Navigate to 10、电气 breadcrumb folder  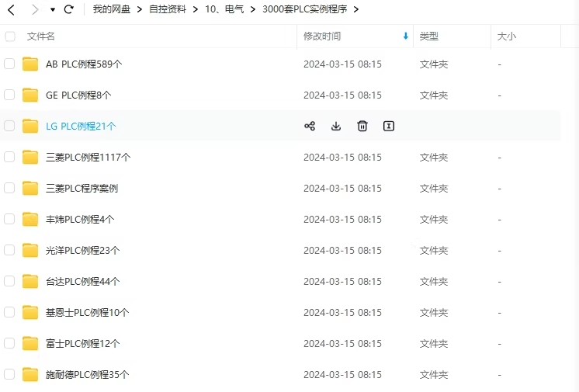click(224, 9)
